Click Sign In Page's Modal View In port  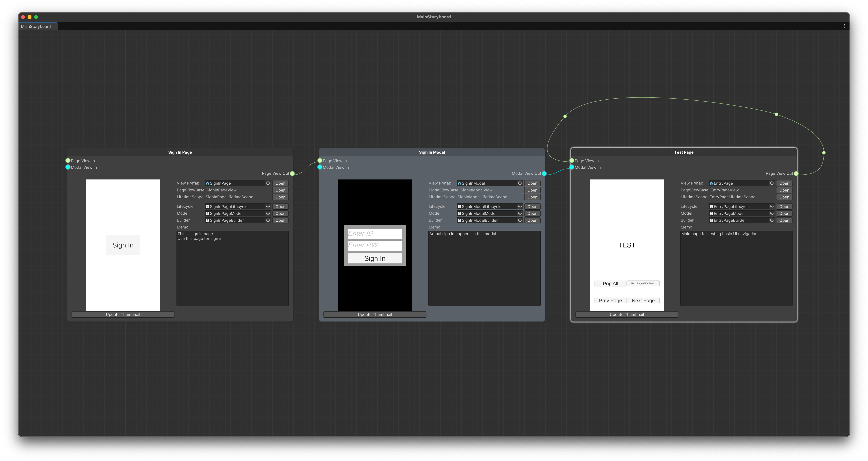pos(68,167)
